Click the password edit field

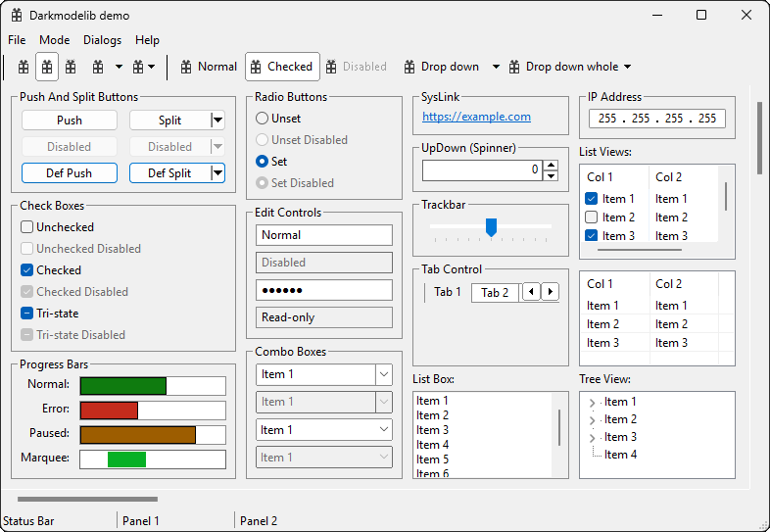[x=324, y=290]
